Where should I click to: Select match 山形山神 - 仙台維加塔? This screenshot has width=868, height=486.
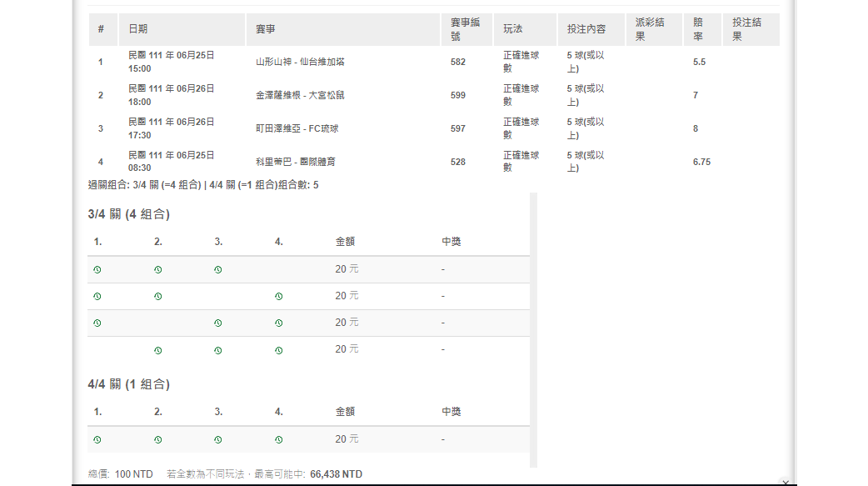tap(300, 62)
